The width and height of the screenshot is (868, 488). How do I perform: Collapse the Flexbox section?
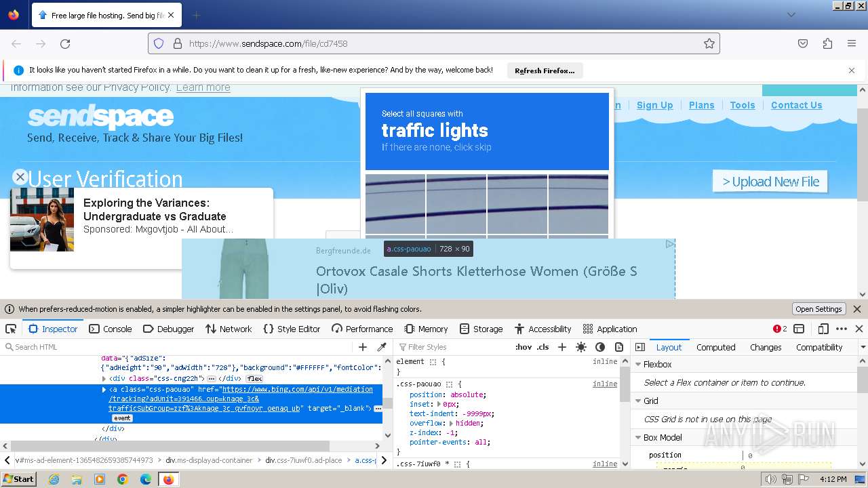pyautogui.click(x=638, y=364)
